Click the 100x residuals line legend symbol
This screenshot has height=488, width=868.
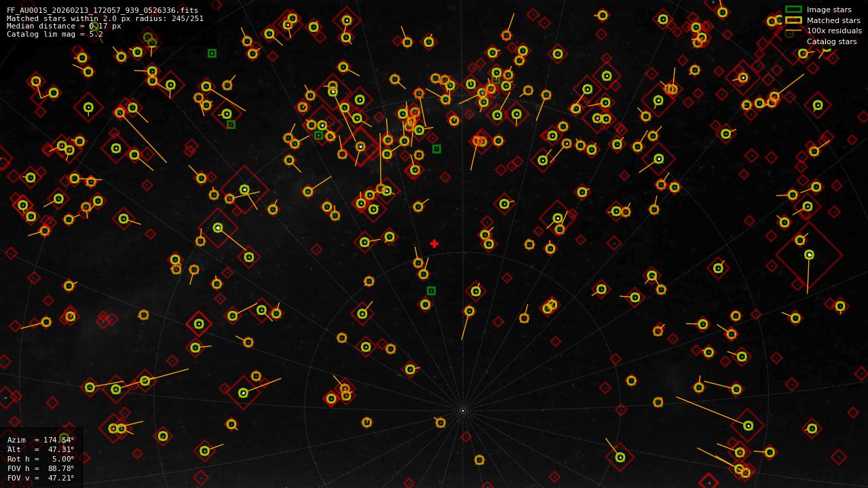pos(792,31)
